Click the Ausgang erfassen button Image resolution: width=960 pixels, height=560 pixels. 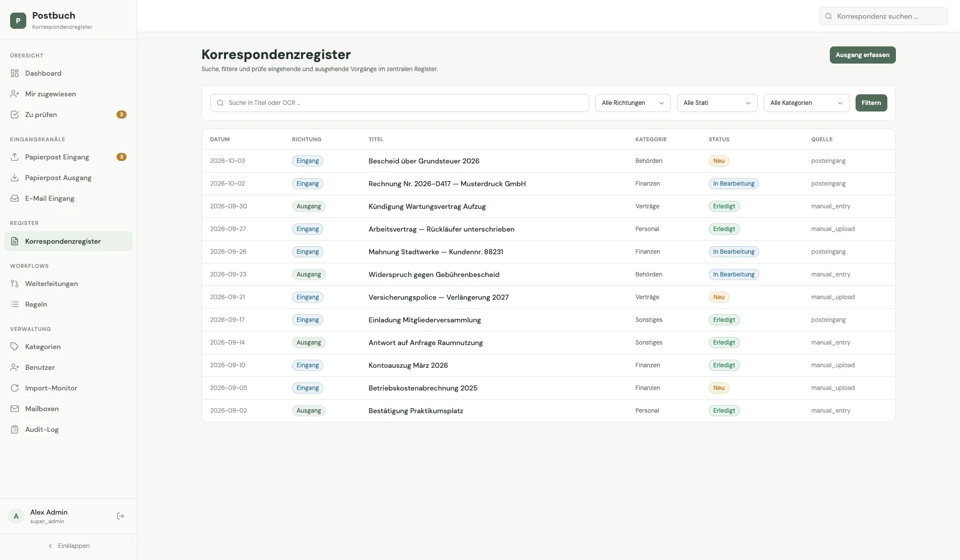pos(862,55)
